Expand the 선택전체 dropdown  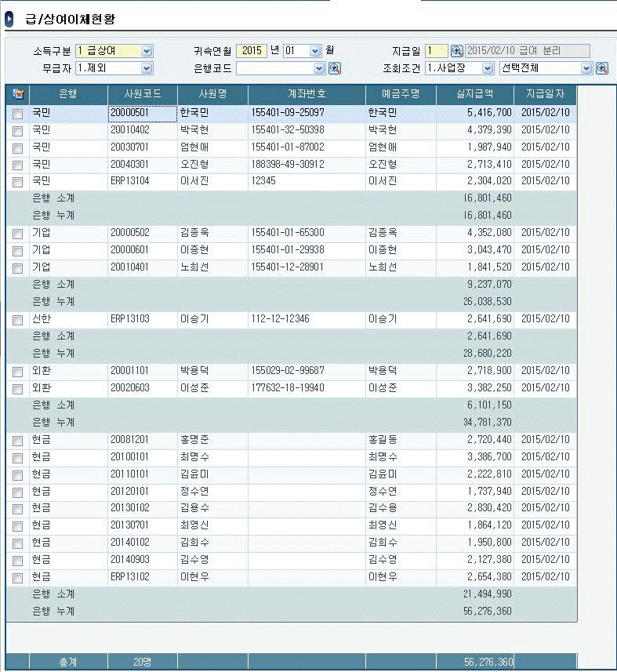pyautogui.click(x=586, y=68)
